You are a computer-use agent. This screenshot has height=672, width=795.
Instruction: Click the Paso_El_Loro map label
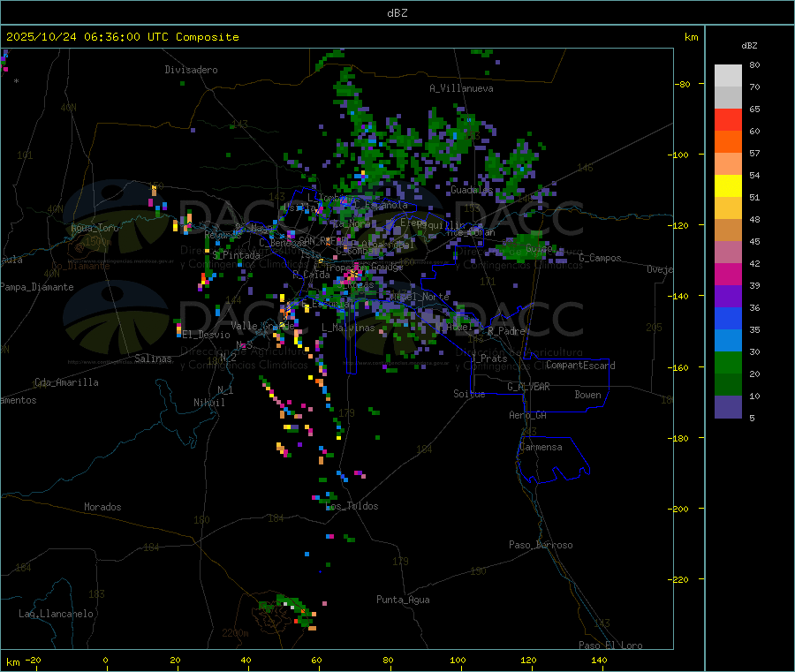(610, 646)
